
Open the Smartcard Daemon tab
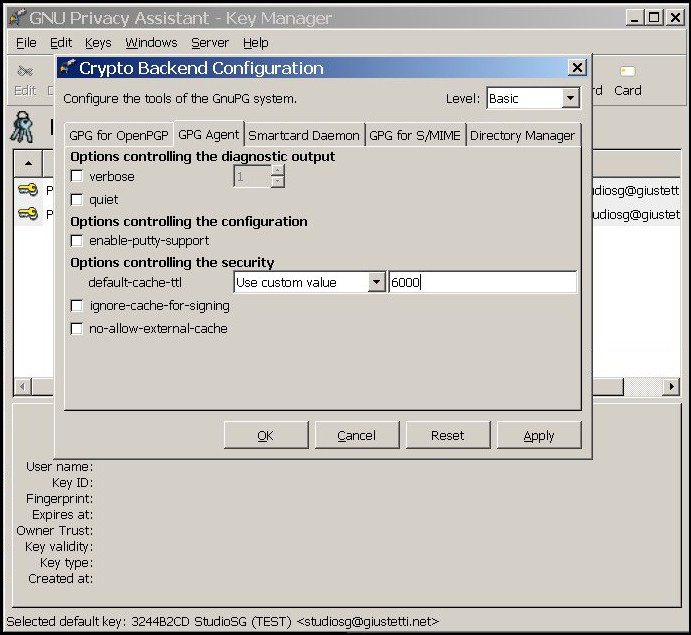coord(304,135)
